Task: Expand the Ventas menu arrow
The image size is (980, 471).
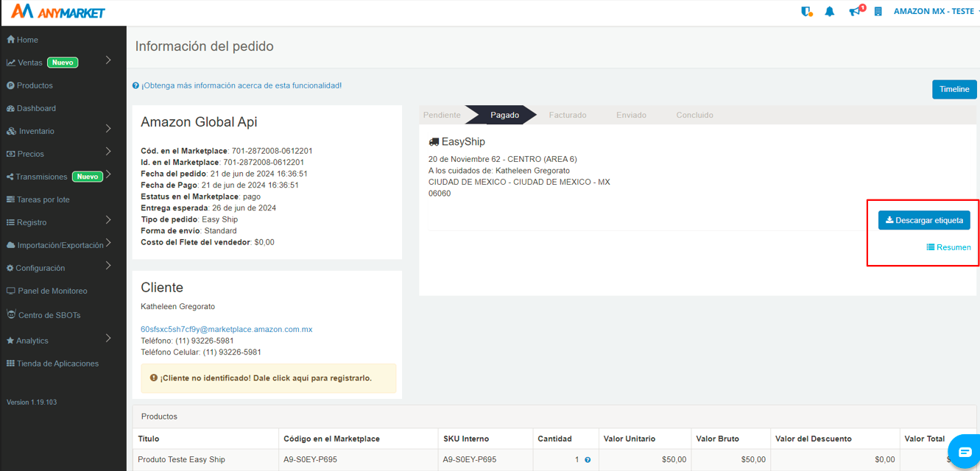Action: point(108,60)
